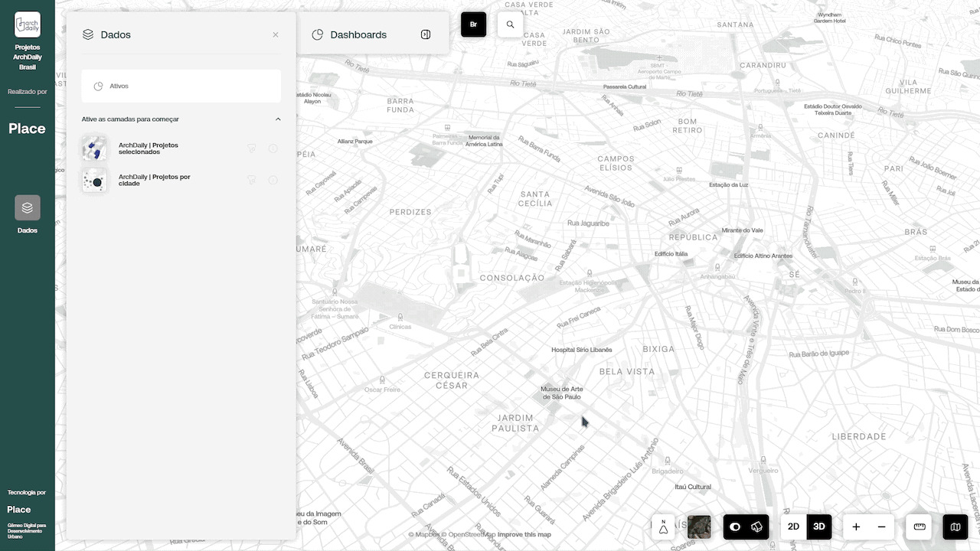This screenshot has height=551, width=980.
Task: Click the ArchDaily logo in sidebar
Action: point(28,24)
